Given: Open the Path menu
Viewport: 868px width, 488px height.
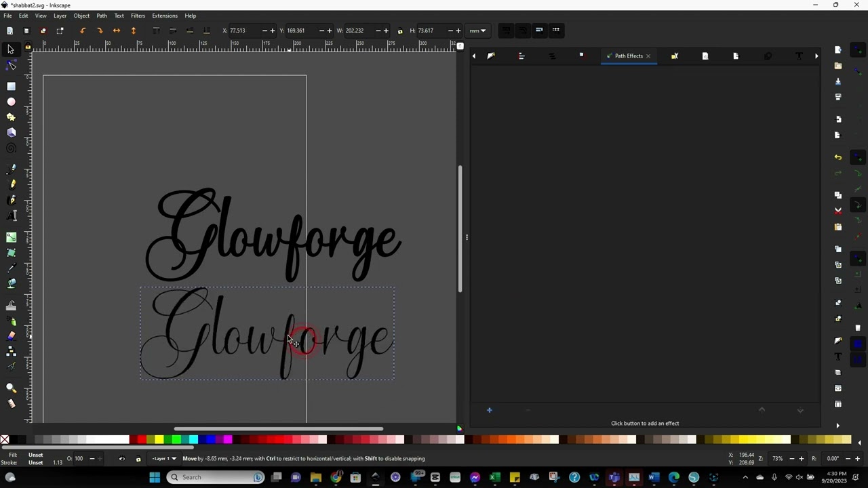Looking at the screenshot, I should [x=102, y=16].
